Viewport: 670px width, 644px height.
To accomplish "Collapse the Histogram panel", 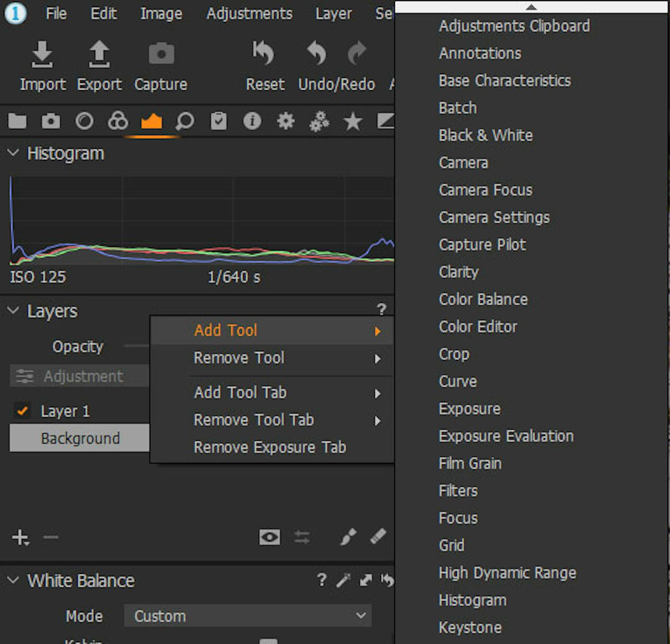I will point(13,153).
